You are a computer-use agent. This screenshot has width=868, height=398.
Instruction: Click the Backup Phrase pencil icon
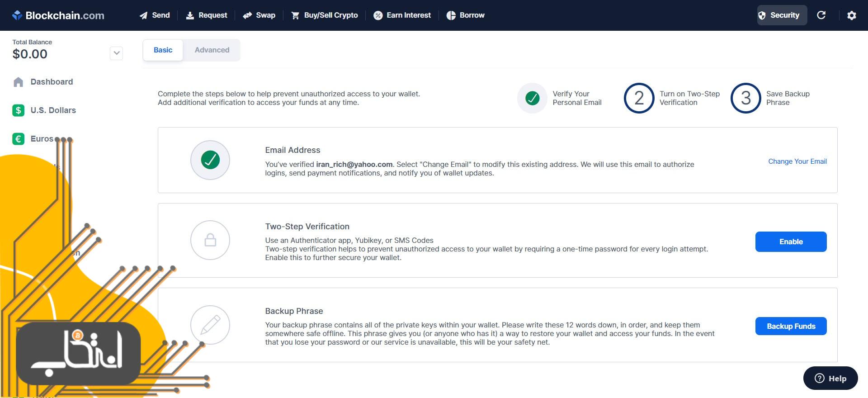(210, 325)
